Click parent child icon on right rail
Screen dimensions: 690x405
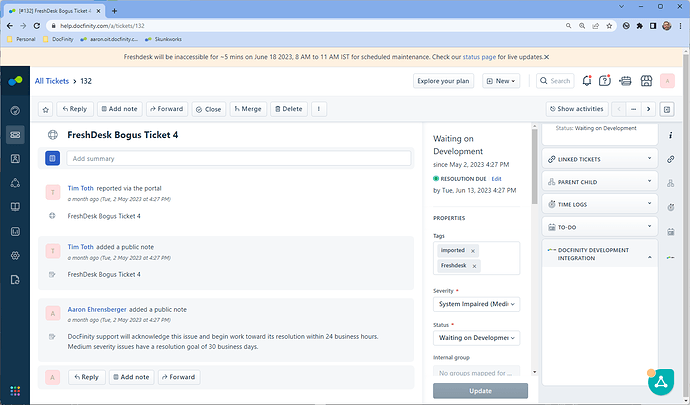click(671, 183)
